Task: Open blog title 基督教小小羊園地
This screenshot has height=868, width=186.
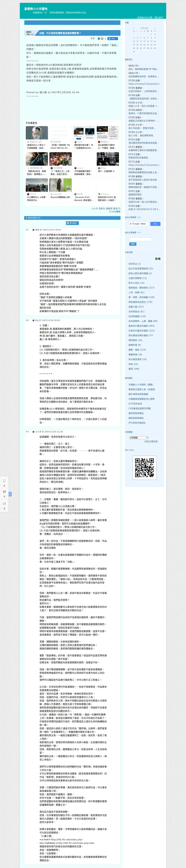Action: coord(36,9)
